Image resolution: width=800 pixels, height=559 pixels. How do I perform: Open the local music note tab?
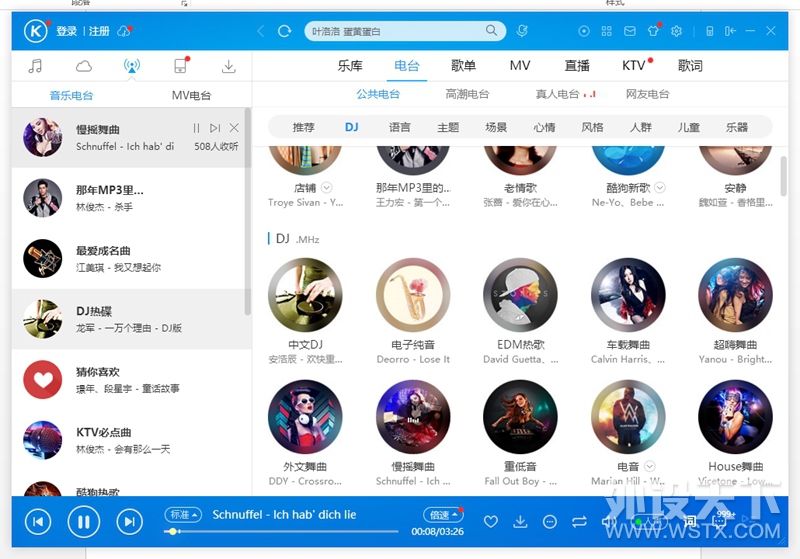click(35, 66)
